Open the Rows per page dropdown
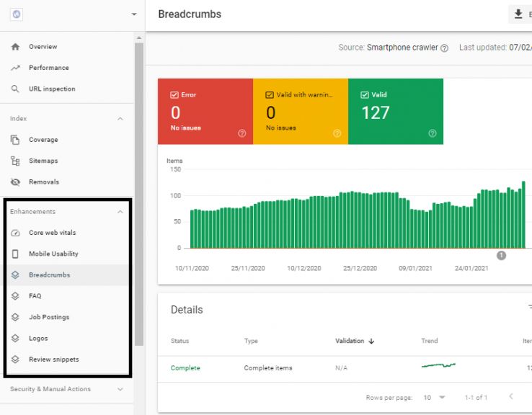532x415 pixels. [x=434, y=398]
